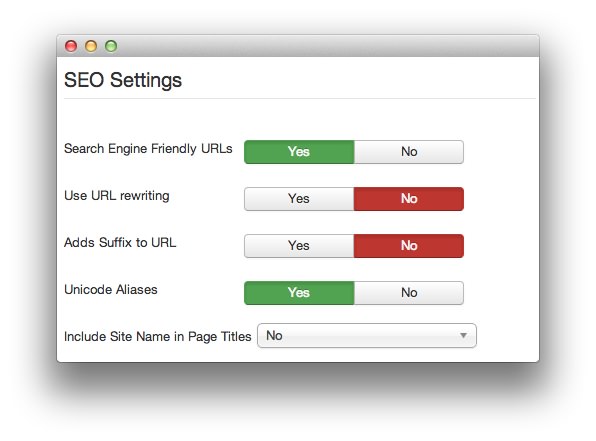Viewport: 596px width, 441px height.
Task: Click the red close window button
Action: tap(71, 46)
